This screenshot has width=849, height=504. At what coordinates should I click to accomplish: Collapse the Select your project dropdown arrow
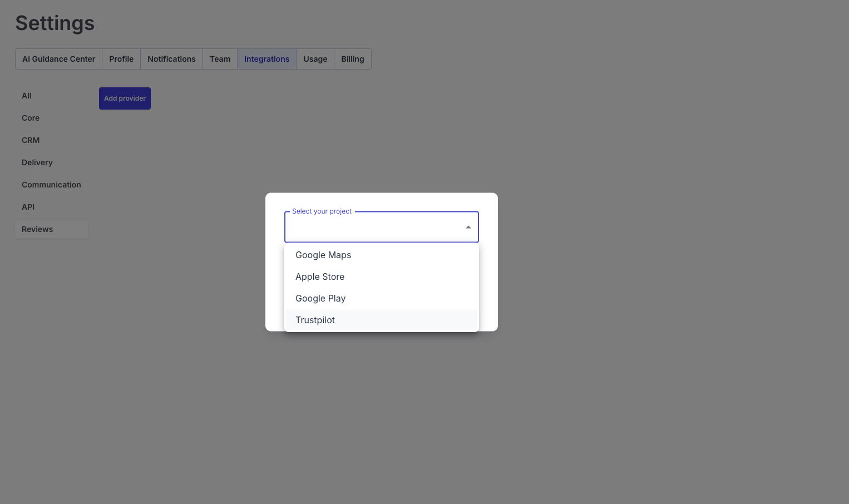pyautogui.click(x=468, y=228)
